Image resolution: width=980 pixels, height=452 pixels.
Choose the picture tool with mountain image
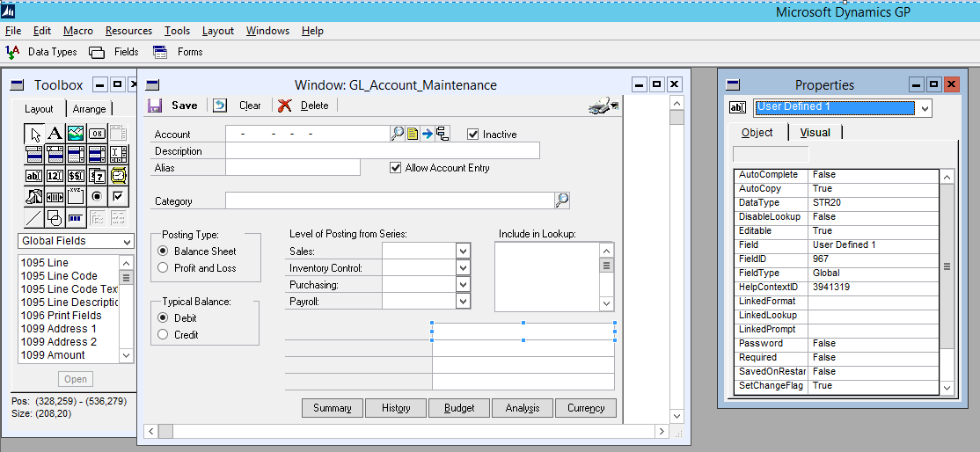click(76, 133)
